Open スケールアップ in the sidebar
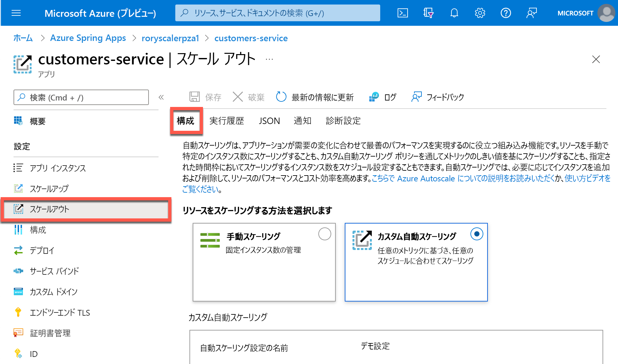 [49, 188]
